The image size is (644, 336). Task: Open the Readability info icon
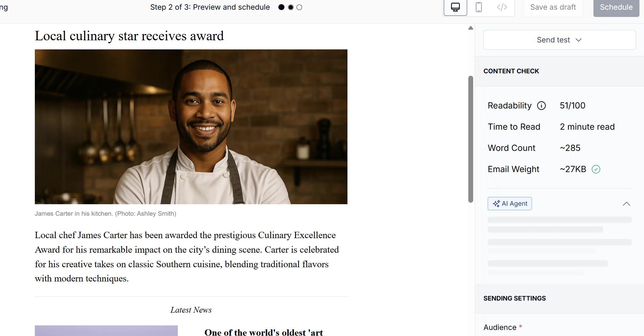tap(541, 105)
